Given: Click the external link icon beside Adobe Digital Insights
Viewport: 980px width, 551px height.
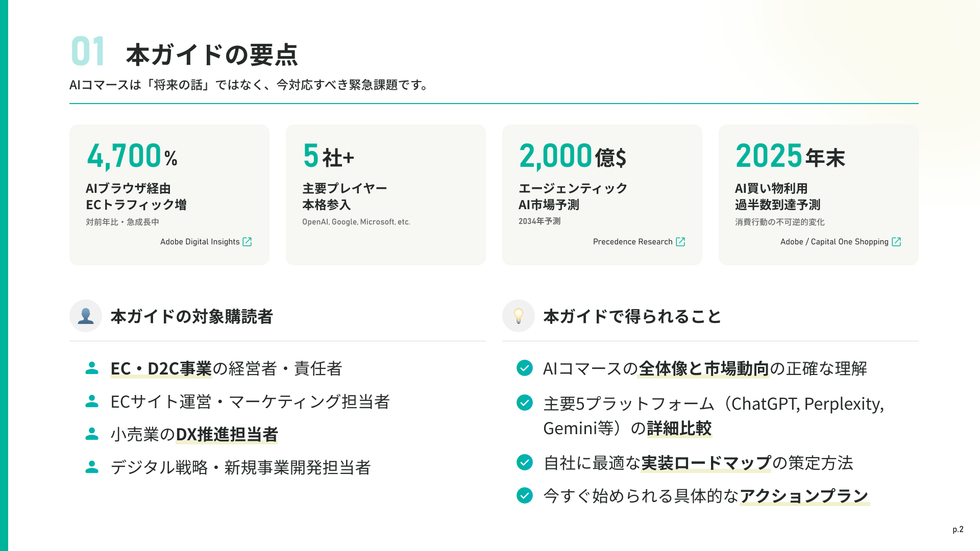Looking at the screenshot, I should point(247,242).
